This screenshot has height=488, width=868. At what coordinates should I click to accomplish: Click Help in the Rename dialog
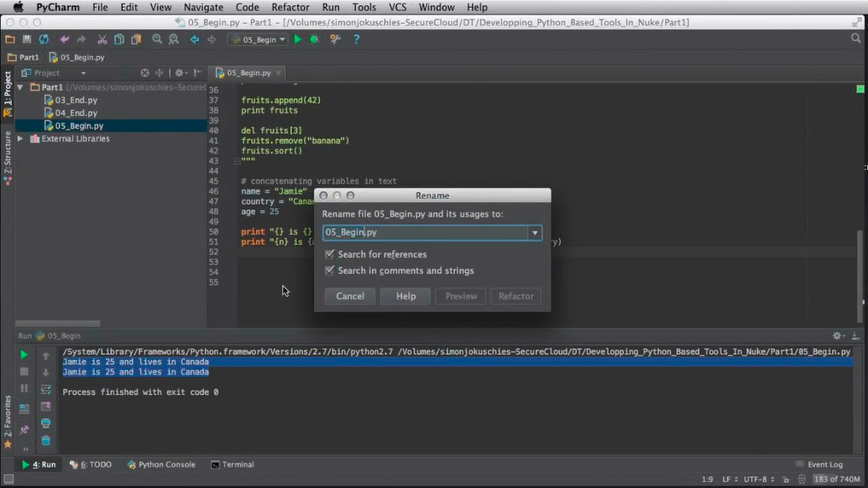(x=406, y=296)
